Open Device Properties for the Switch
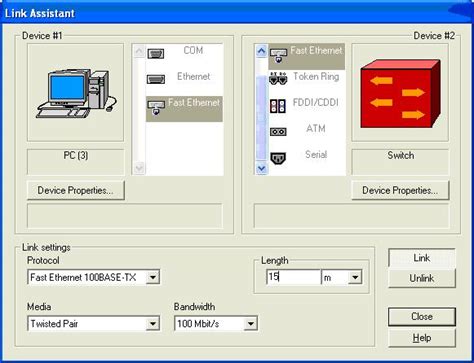Image resolution: width=474 pixels, height=363 pixels. coord(400,190)
